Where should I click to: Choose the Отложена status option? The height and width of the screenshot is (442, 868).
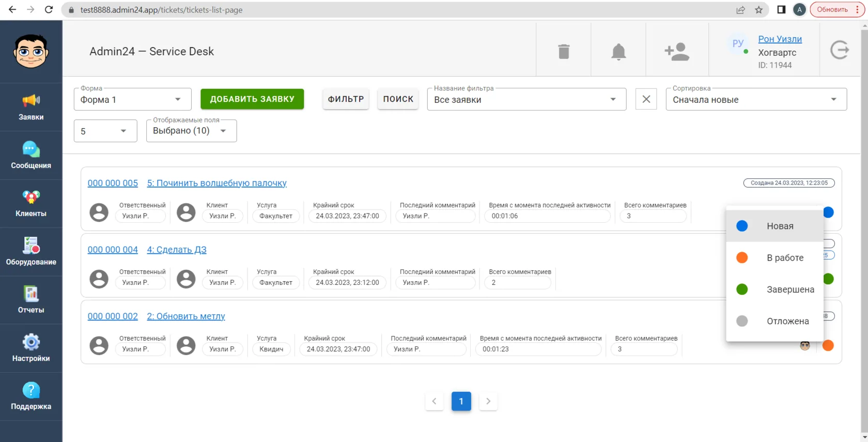[x=774, y=321]
